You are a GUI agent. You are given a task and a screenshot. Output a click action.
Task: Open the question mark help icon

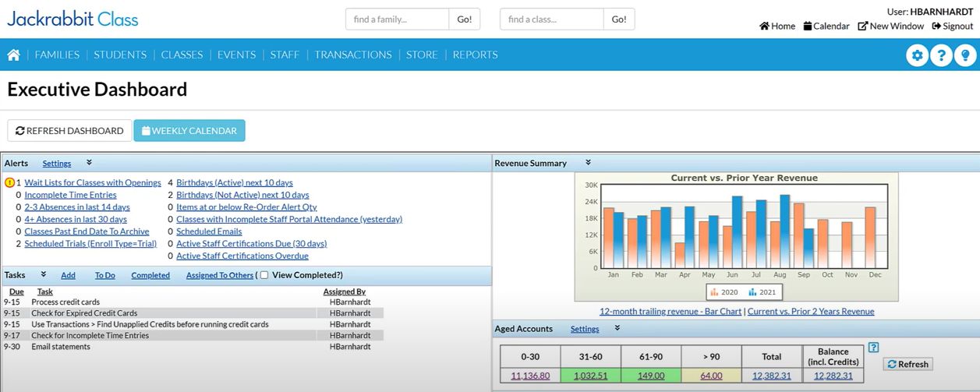click(941, 55)
